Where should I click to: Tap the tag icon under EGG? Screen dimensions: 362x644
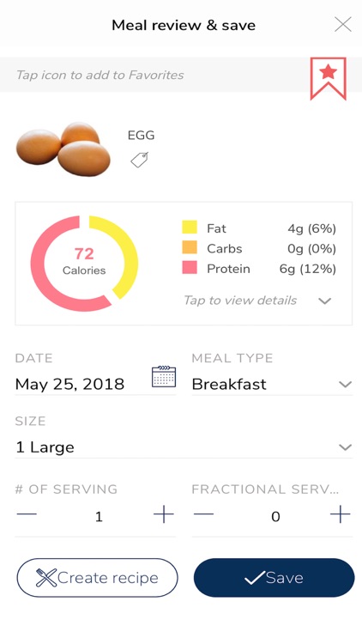pos(140,160)
